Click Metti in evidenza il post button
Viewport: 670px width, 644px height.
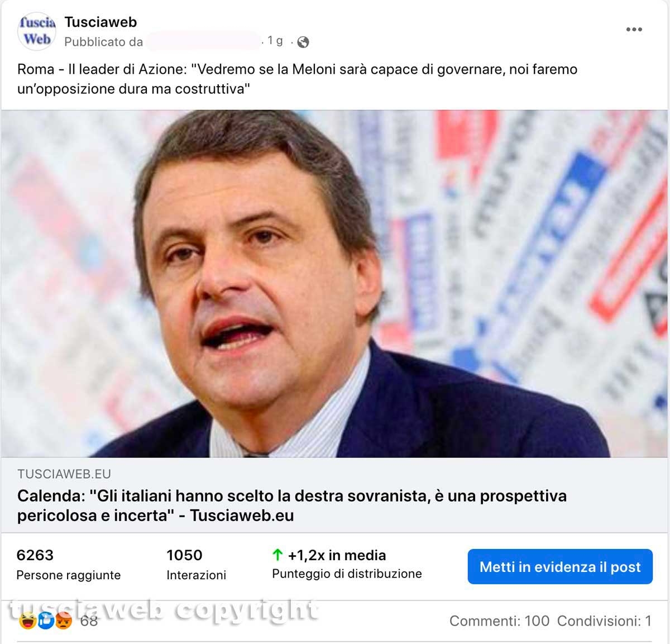point(560,566)
